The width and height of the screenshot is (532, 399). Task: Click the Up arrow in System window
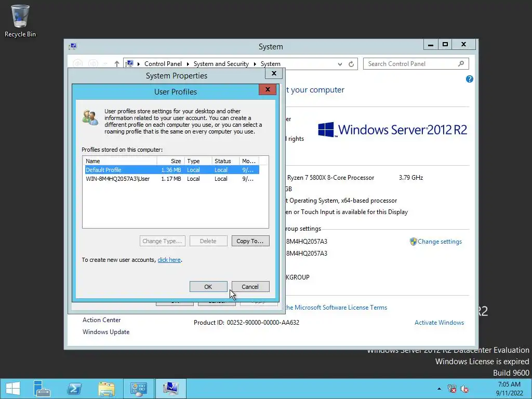[117, 64]
